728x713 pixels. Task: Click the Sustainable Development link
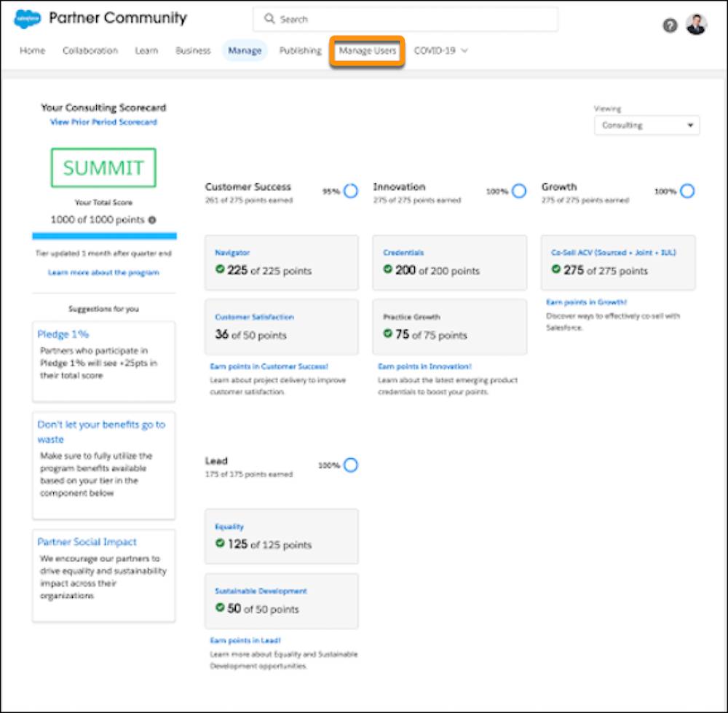(261, 591)
